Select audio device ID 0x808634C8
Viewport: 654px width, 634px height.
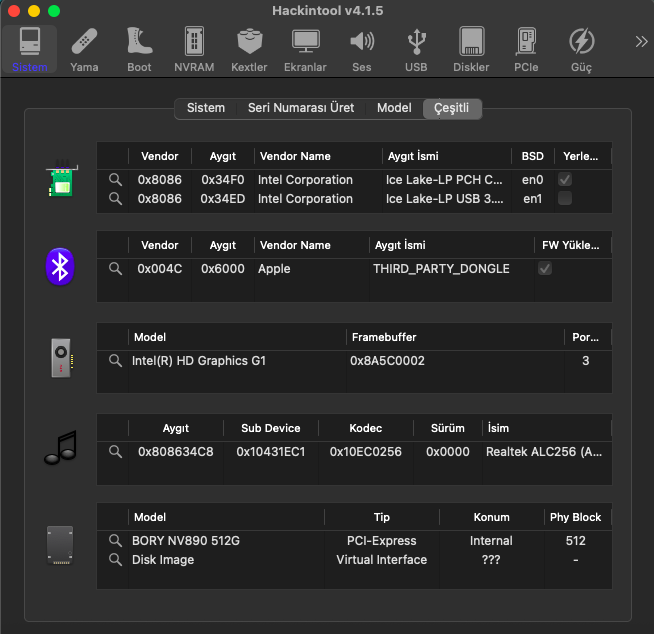176,451
